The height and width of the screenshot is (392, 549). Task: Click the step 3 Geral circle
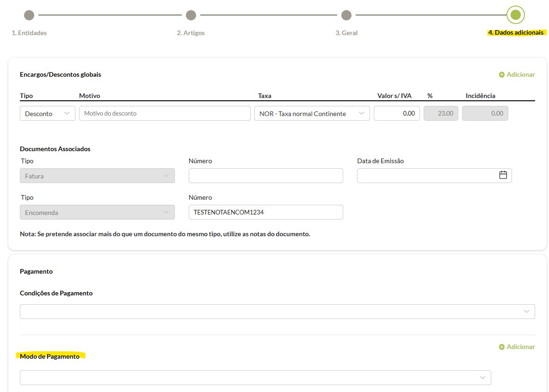click(x=346, y=15)
